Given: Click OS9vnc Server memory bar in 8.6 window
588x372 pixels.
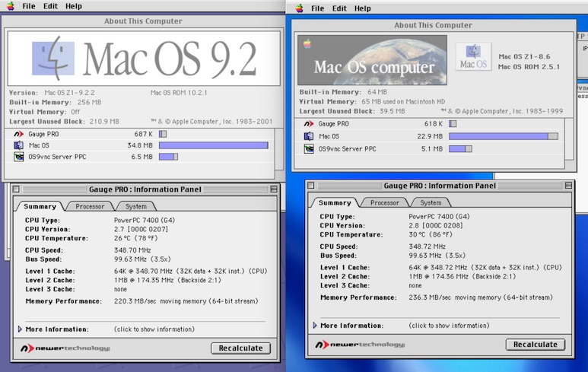Looking at the screenshot, I should pyautogui.click(x=460, y=149).
